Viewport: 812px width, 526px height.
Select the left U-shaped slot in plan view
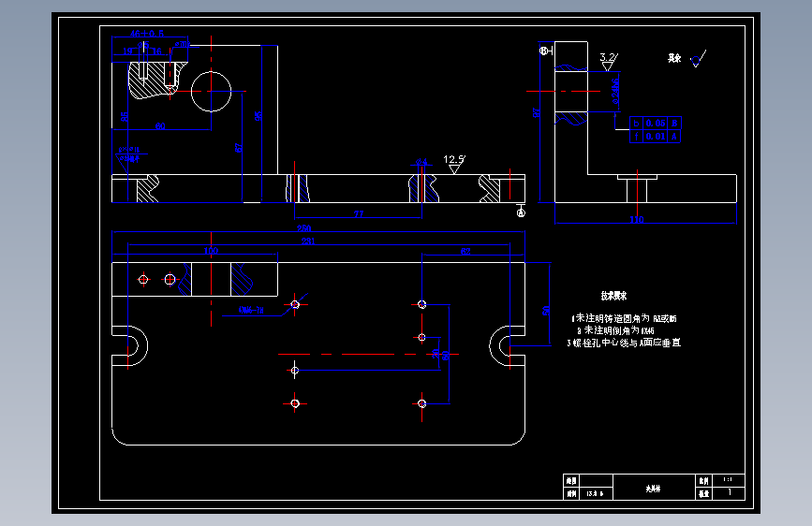click(x=129, y=346)
